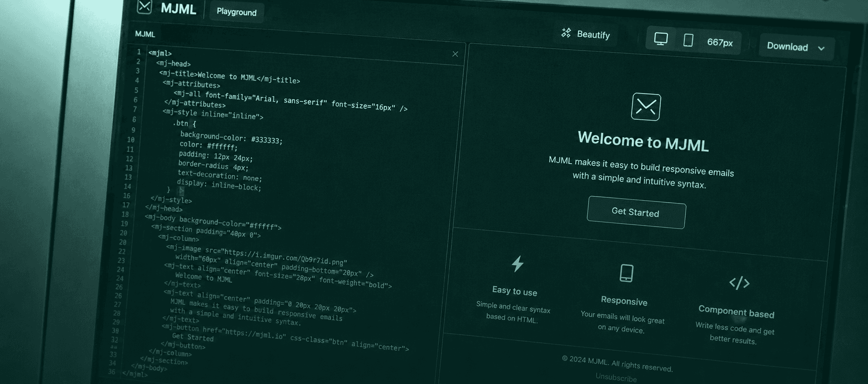The height and width of the screenshot is (384, 868).
Task: Click the Welcome to MJML heading
Action: (643, 142)
